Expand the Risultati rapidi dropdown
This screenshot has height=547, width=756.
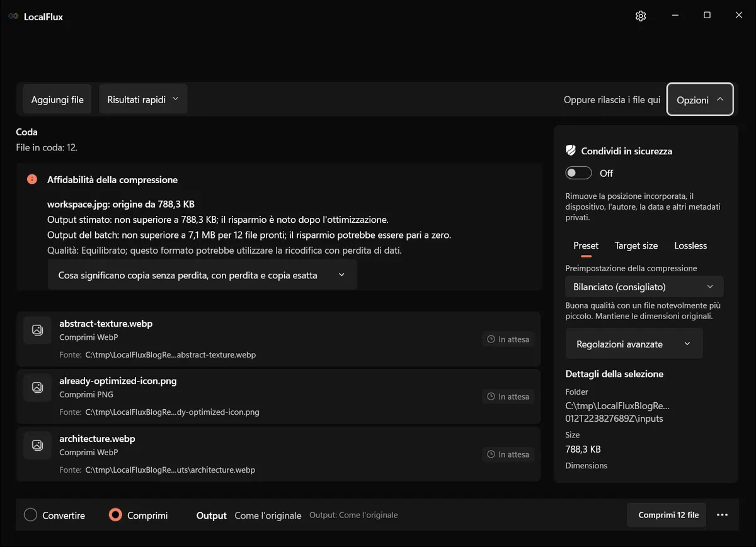[x=143, y=99]
